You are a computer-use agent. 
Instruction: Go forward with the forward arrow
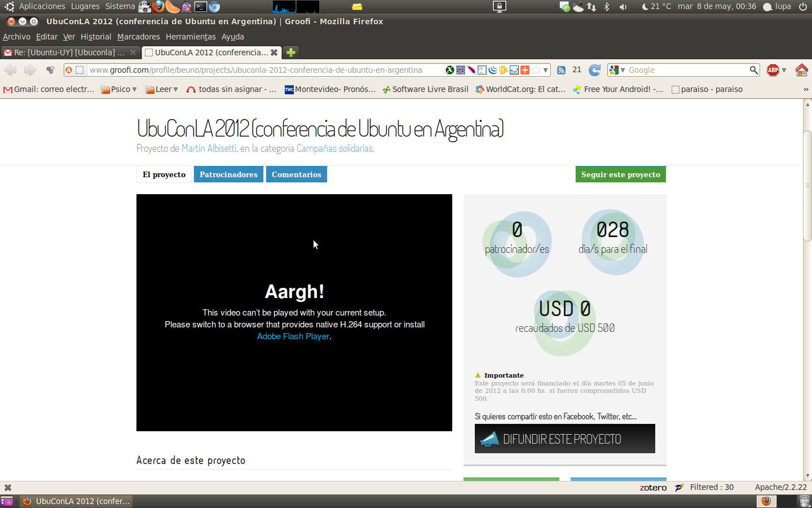point(30,70)
